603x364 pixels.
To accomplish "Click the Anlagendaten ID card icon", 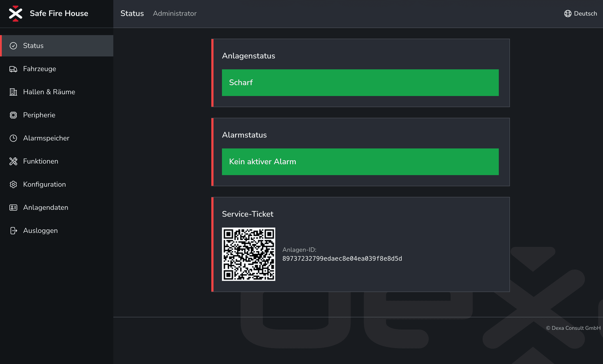I will pyautogui.click(x=13, y=208).
